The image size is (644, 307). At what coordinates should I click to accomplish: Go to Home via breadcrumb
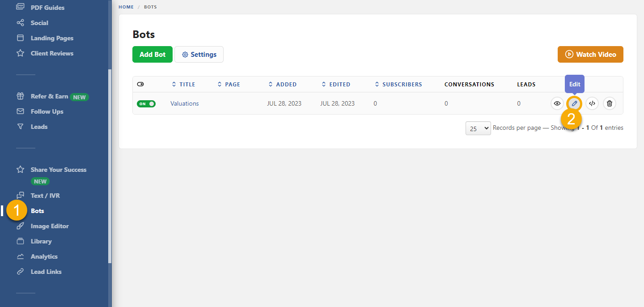tap(126, 7)
